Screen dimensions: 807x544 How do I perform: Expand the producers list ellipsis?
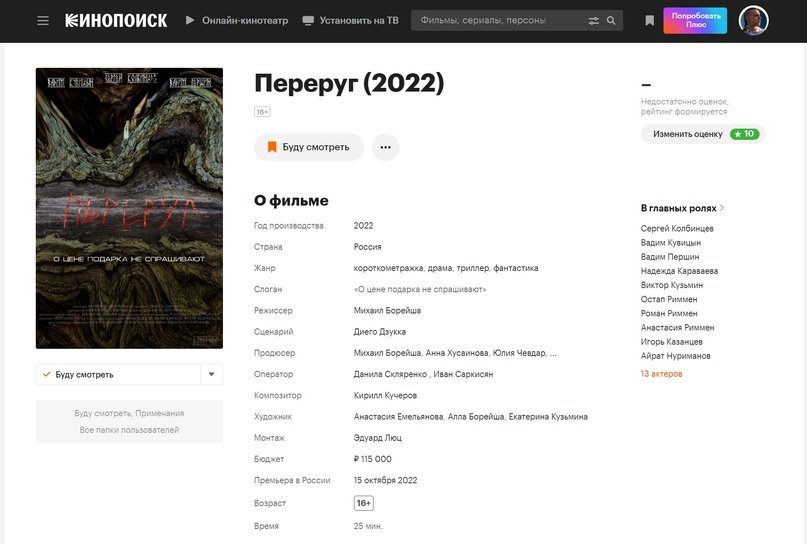coord(553,353)
